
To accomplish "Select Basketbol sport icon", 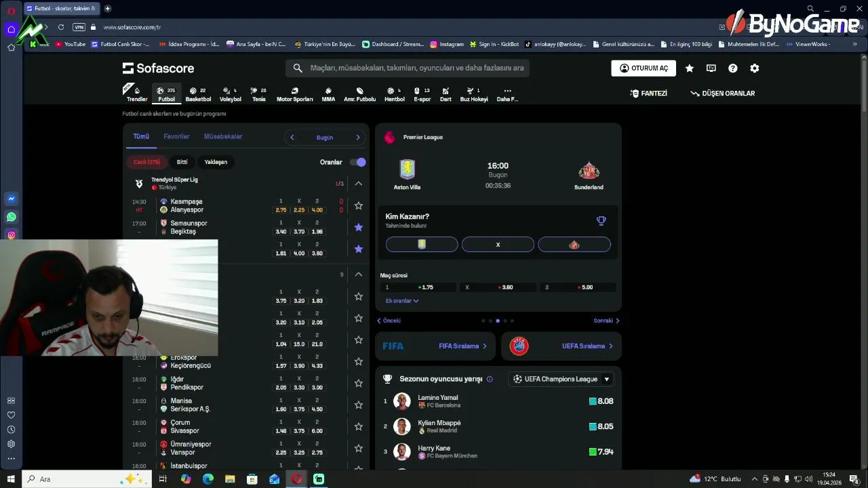I will [198, 94].
